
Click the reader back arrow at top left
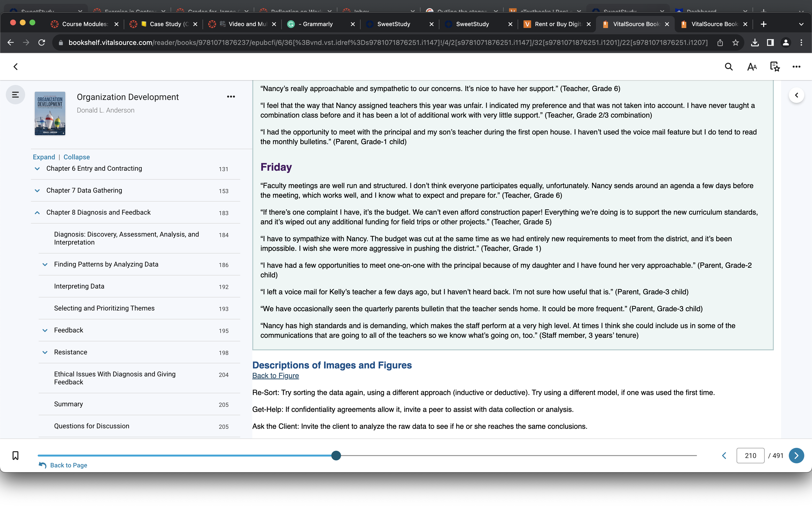pos(15,67)
